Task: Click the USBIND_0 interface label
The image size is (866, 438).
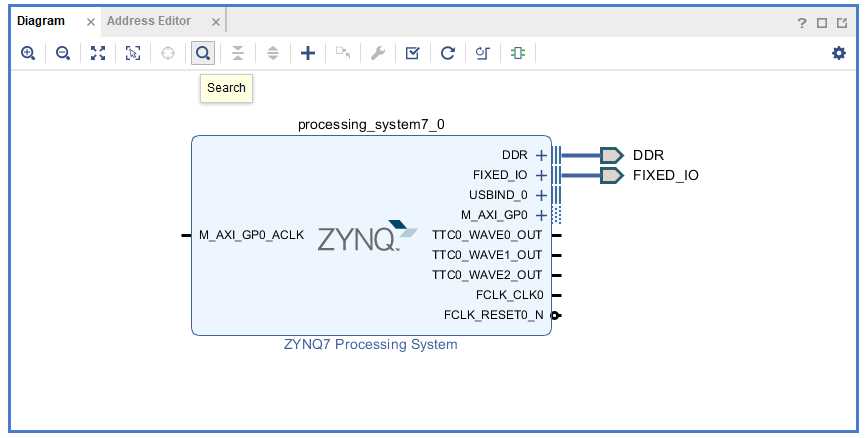Action: [x=498, y=195]
